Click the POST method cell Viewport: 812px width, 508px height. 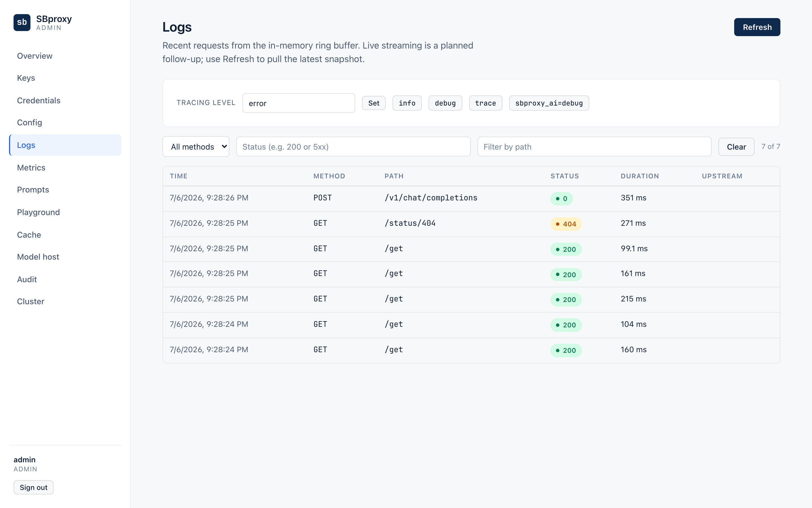coord(323,198)
